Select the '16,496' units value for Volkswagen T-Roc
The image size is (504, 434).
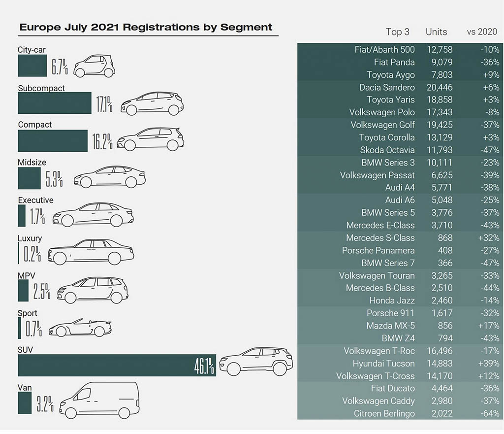pyautogui.click(x=440, y=351)
